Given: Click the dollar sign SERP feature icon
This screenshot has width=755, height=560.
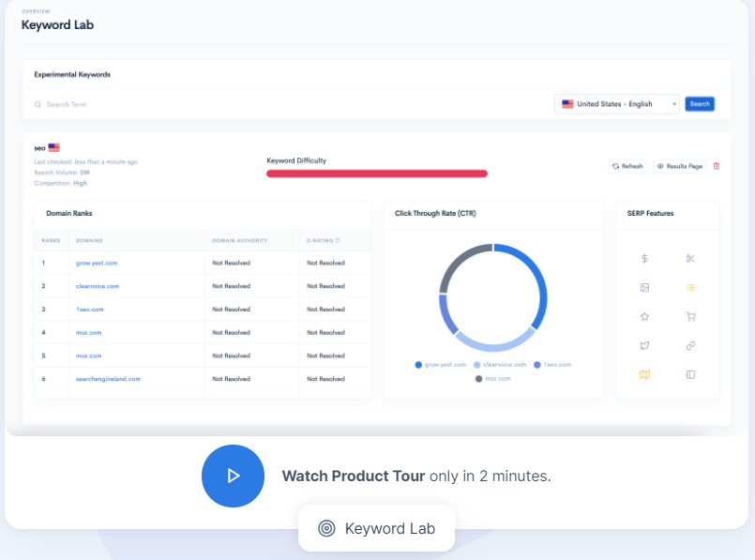Looking at the screenshot, I should point(644,258).
